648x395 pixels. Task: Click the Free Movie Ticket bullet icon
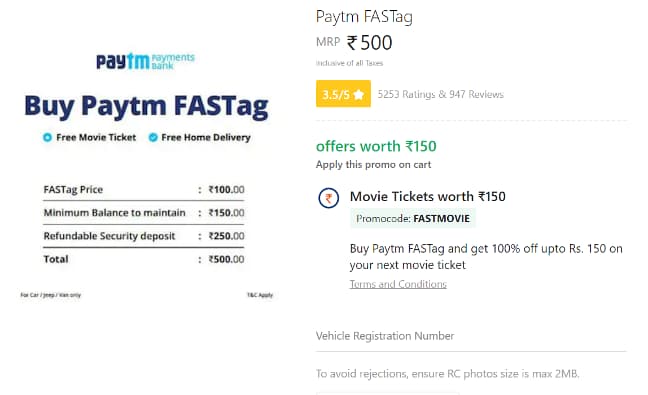(48, 137)
